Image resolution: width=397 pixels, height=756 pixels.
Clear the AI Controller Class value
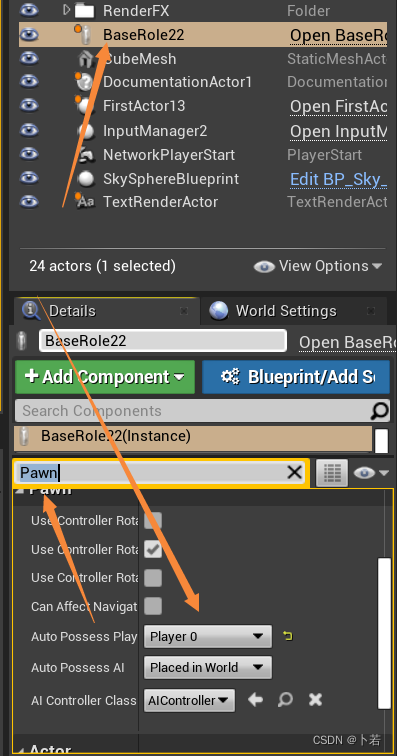click(x=315, y=700)
